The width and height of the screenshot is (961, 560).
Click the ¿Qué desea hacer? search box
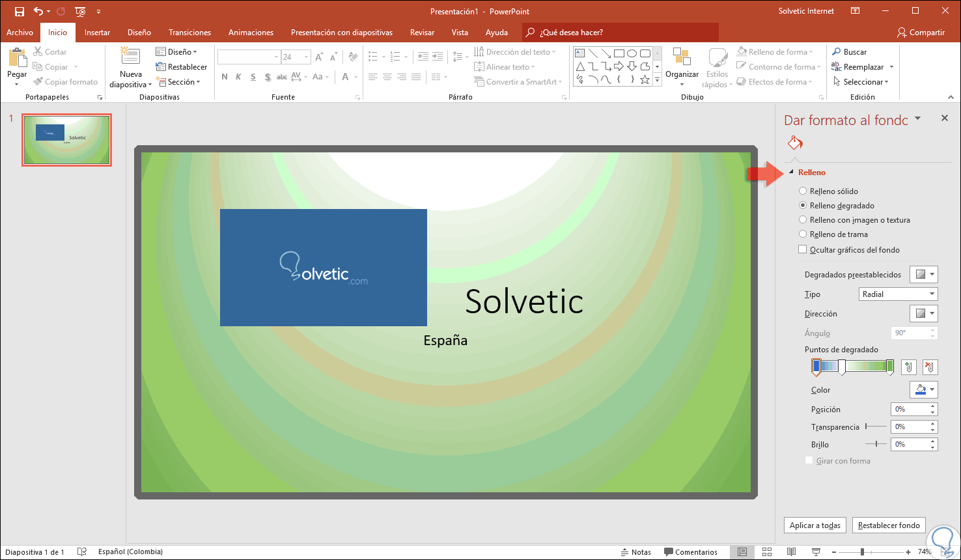(620, 33)
